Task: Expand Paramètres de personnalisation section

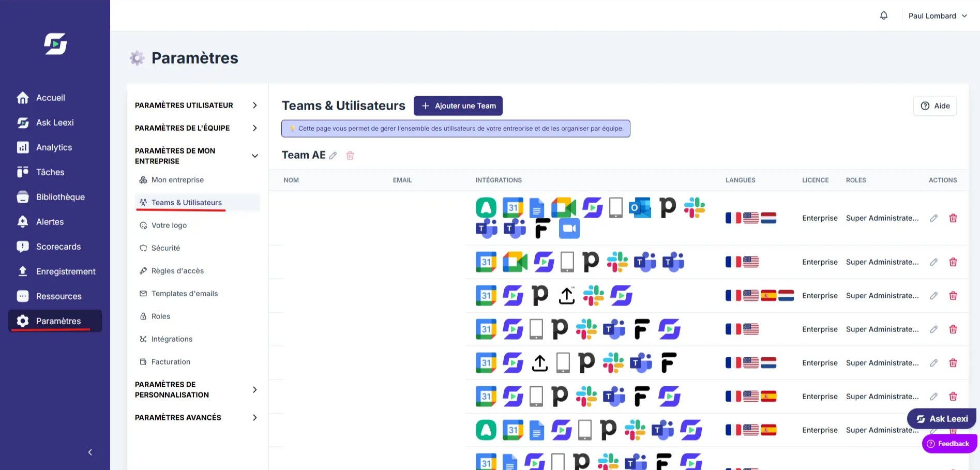Action: (197, 390)
